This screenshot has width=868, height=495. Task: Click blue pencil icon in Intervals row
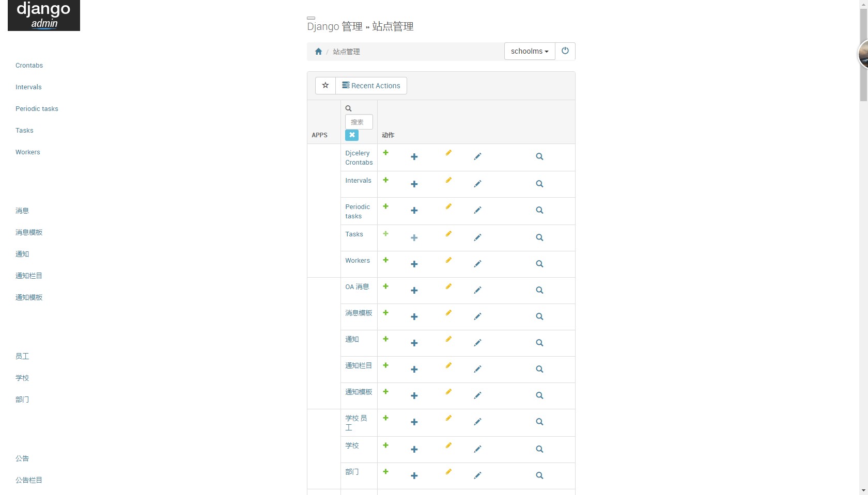[477, 184]
